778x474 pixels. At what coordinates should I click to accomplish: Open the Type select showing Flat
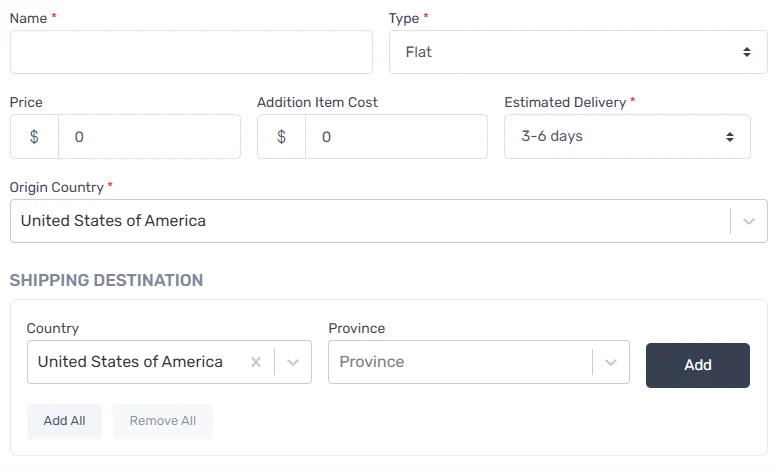point(578,52)
